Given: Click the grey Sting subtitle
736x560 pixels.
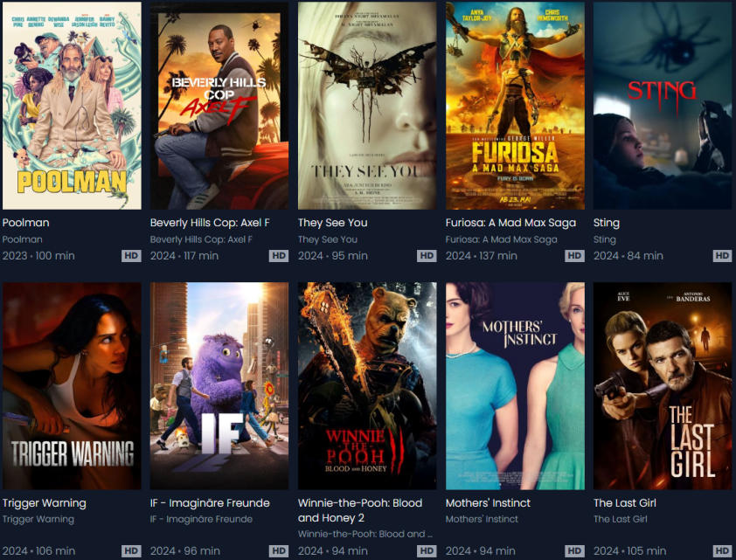Looking at the screenshot, I should pyautogui.click(x=605, y=240).
